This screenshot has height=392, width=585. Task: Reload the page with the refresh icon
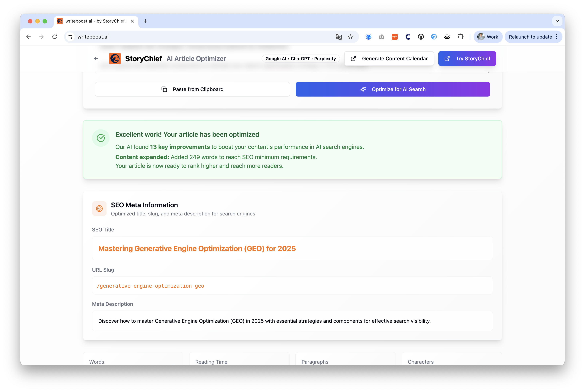pos(55,37)
